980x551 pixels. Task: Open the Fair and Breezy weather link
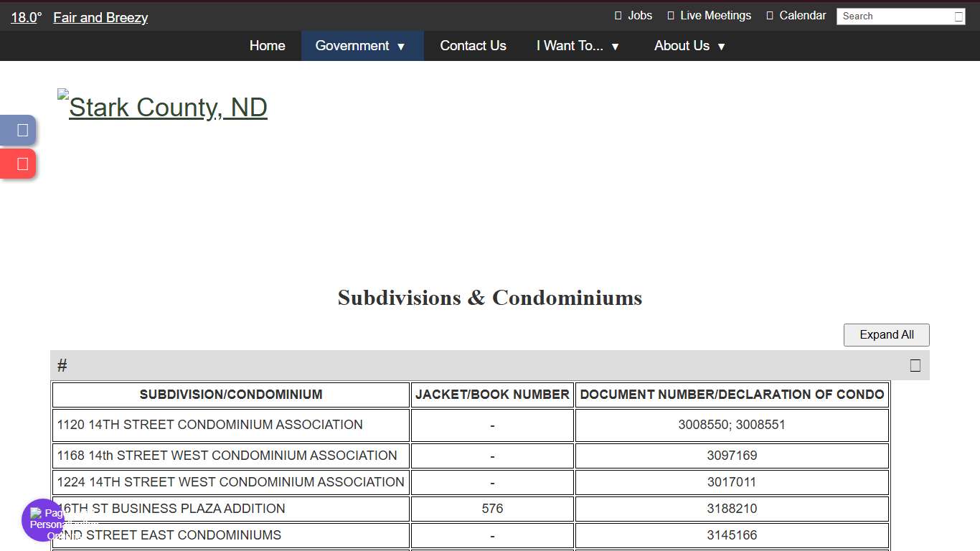coord(100,17)
